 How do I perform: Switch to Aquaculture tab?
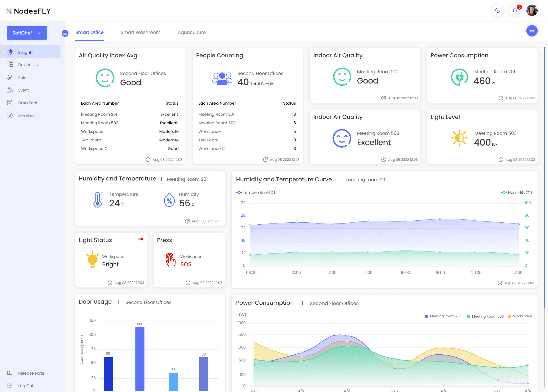click(x=192, y=33)
